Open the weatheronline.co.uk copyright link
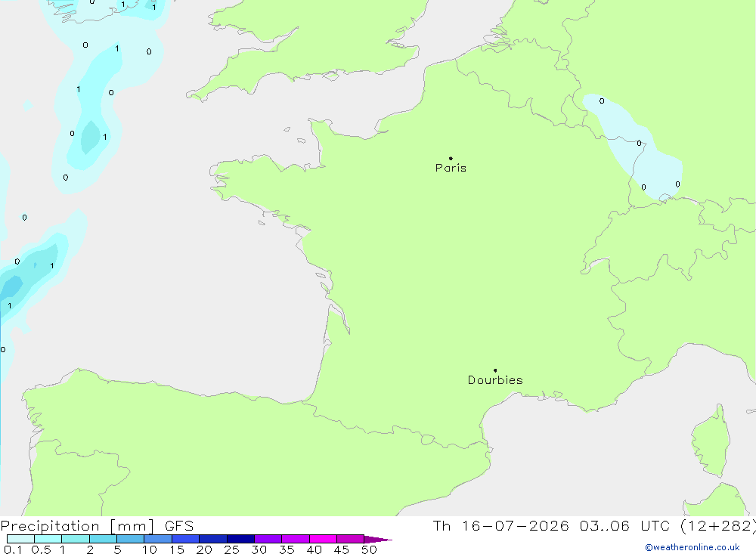The image size is (756, 554). coord(692,547)
